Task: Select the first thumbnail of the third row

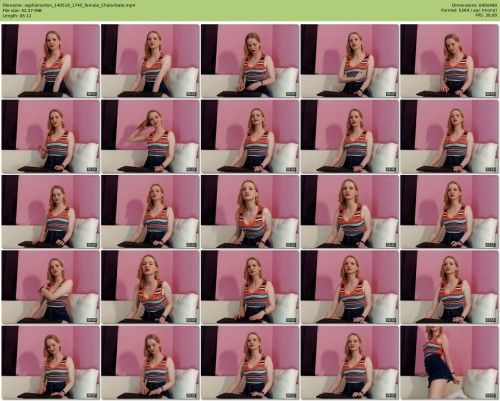Action: tap(50, 211)
